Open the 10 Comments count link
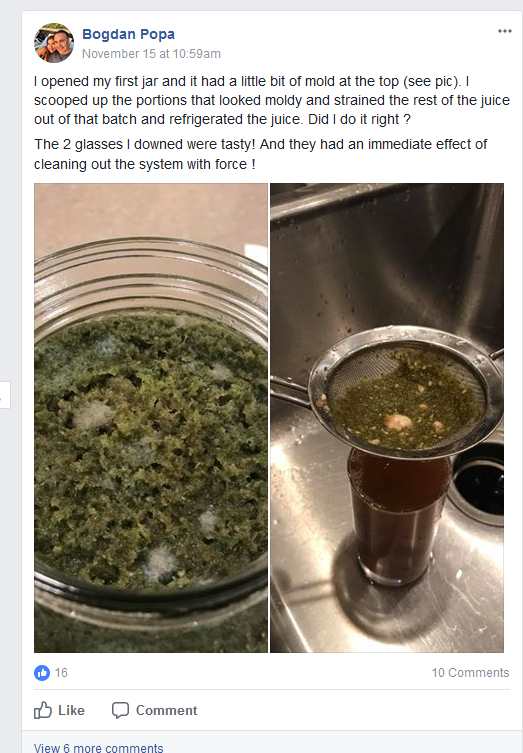Viewport: 523px width, 753px height. 470,673
